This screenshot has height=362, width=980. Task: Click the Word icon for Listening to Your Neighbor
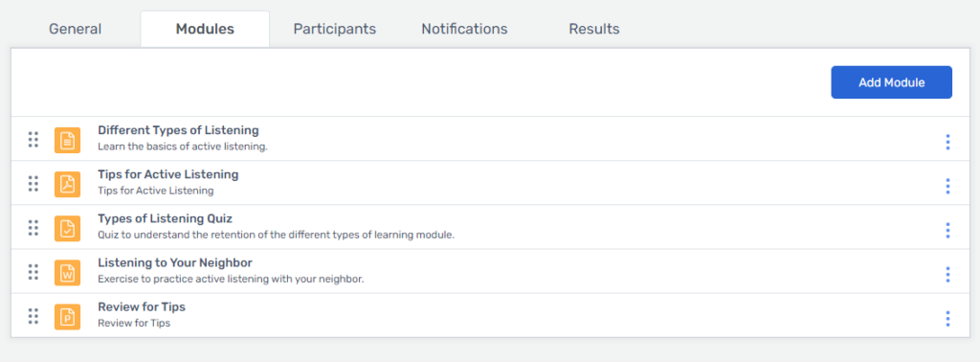68,273
